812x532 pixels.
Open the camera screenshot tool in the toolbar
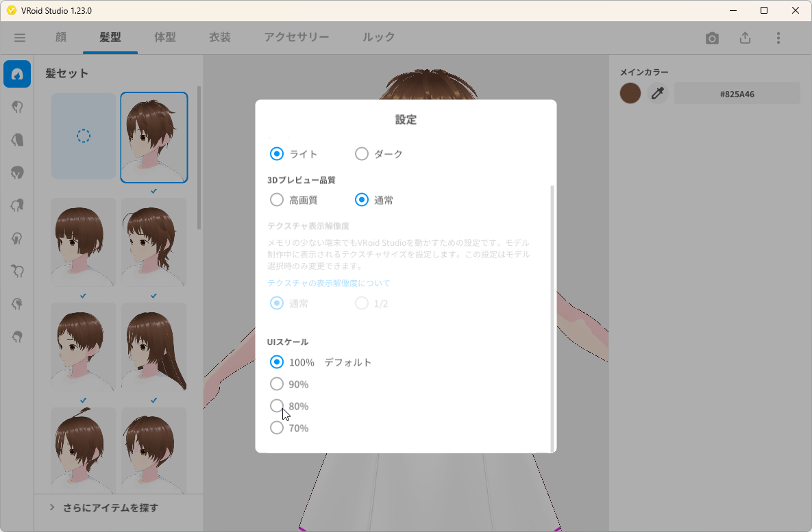[x=712, y=38]
